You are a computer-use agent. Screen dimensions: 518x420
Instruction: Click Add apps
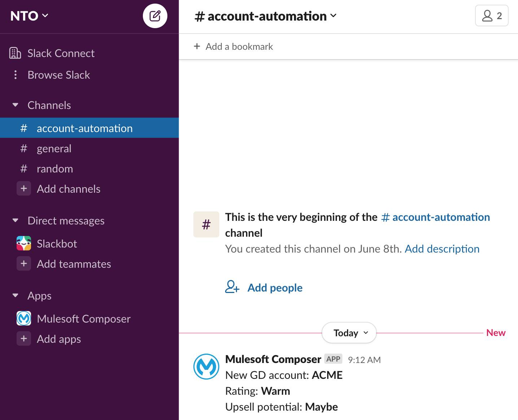pos(59,339)
